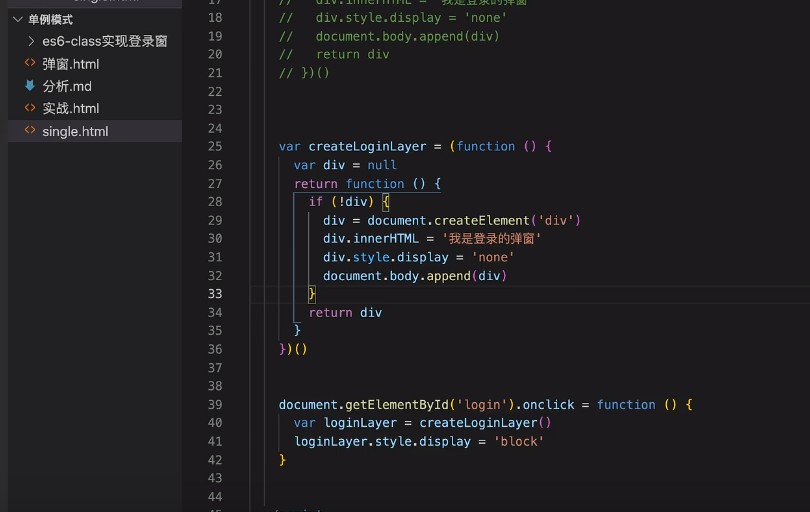Screen dimensions: 810x512
Task: Click the 'block' string on line 41
Action: (519, 442)
